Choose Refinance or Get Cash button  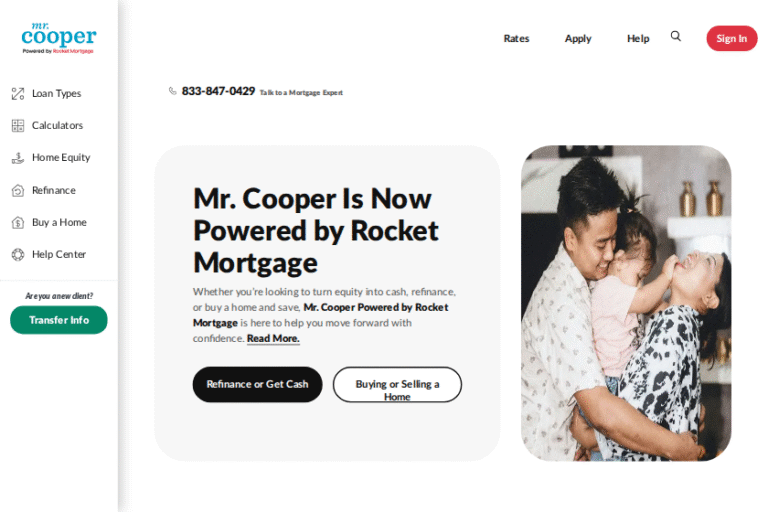(x=257, y=384)
